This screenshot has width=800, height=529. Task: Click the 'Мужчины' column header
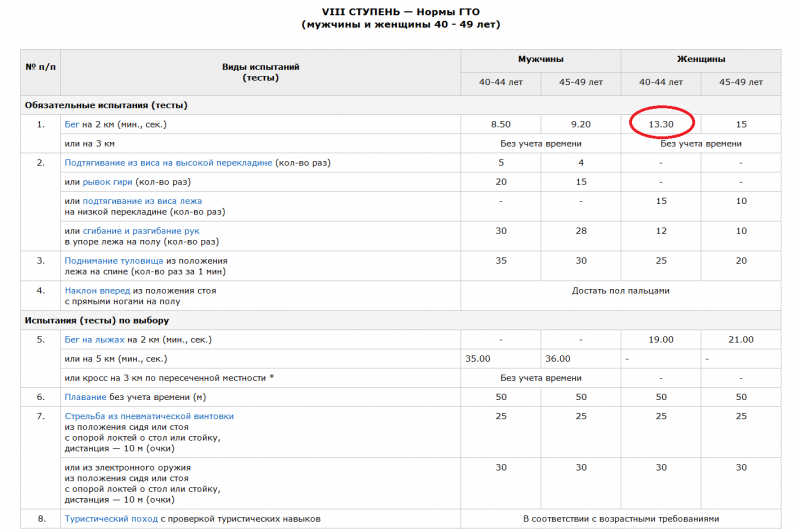click(540, 60)
